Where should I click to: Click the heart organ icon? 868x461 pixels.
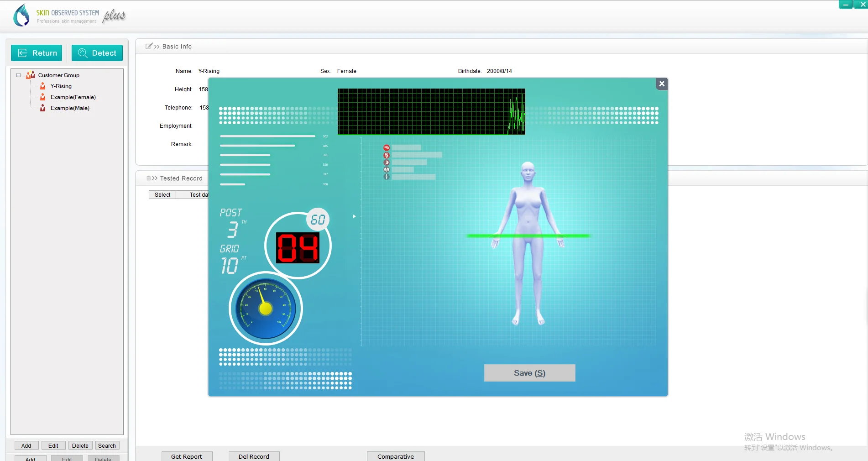387,155
